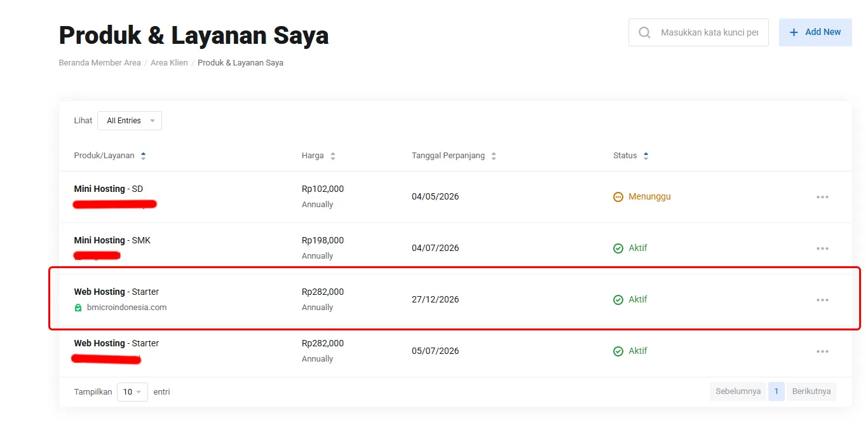The width and height of the screenshot is (868, 434).
Task: Open the bmicroindonesia.com domain link
Action: coord(126,308)
